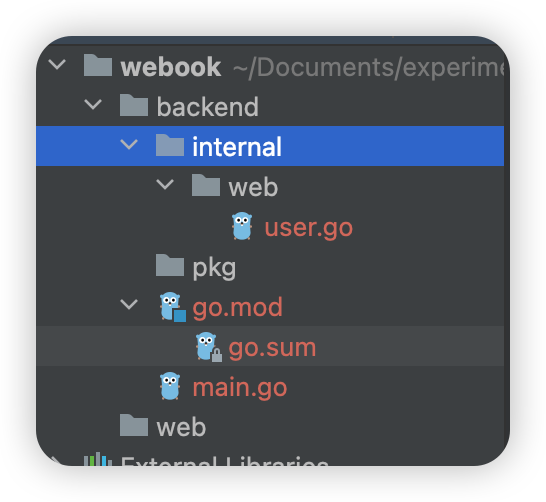This screenshot has width=546, height=502.
Task: Click the webook project folder icon
Action: pos(98,65)
